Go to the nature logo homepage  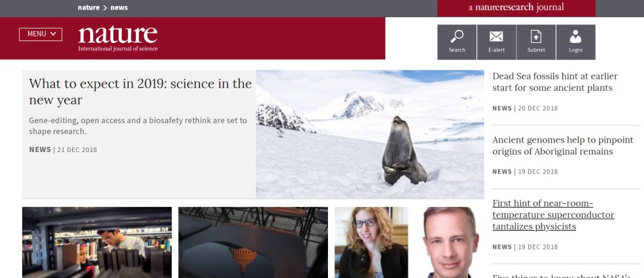coord(117,38)
